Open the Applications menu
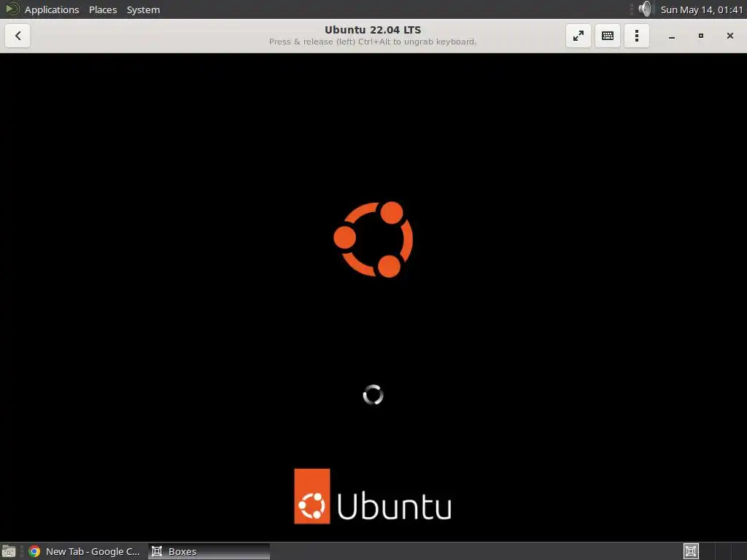The width and height of the screenshot is (747, 560). 52,9
